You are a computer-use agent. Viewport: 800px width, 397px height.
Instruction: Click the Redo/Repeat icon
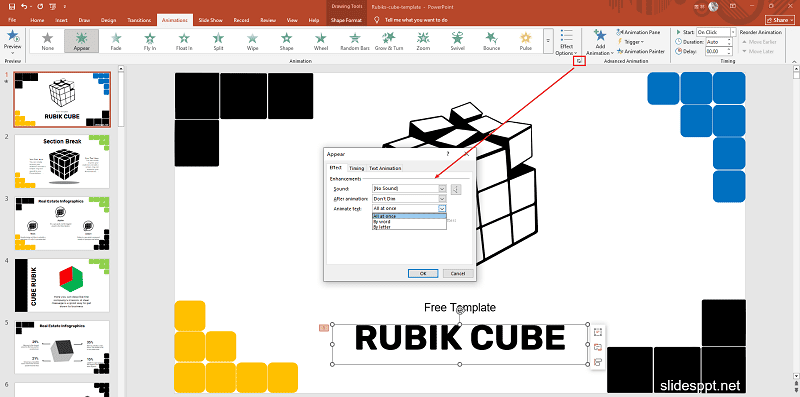pyautogui.click(x=40, y=7)
